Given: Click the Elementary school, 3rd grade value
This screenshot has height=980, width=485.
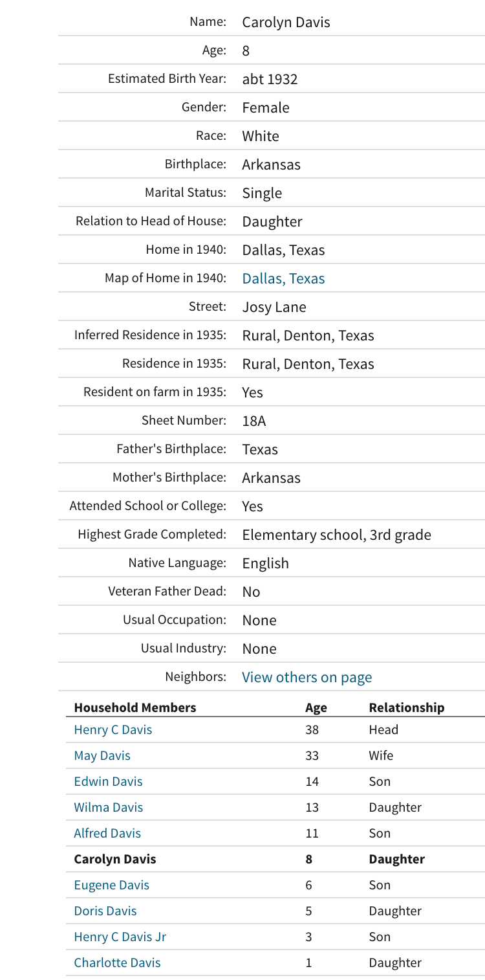Looking at the screenshot, I should [336, 535].
